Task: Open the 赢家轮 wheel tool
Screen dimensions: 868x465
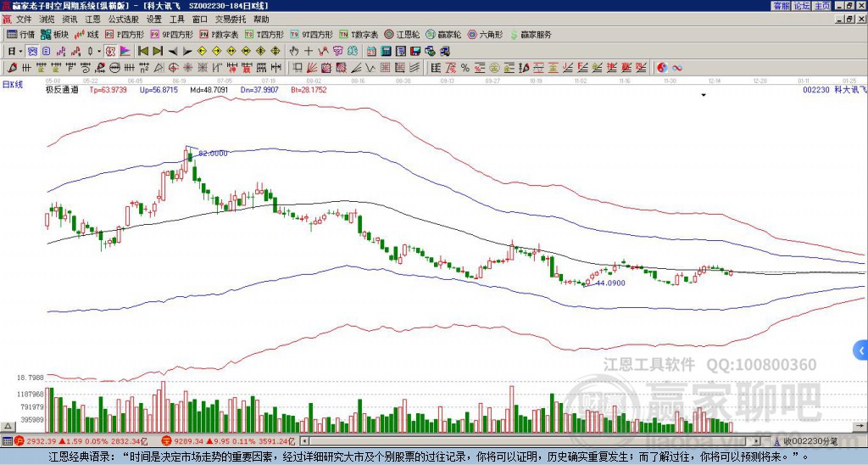Action: (443, 35)
